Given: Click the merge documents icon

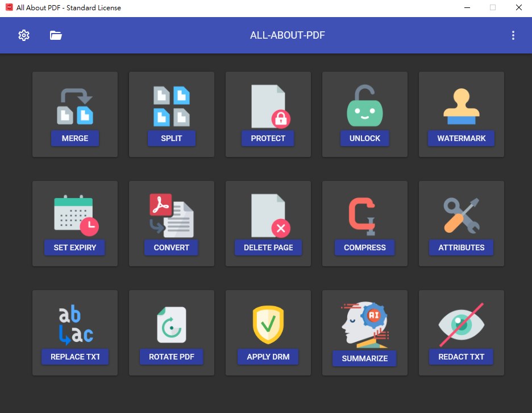Looking at the screenshot, I should (75, 106).
